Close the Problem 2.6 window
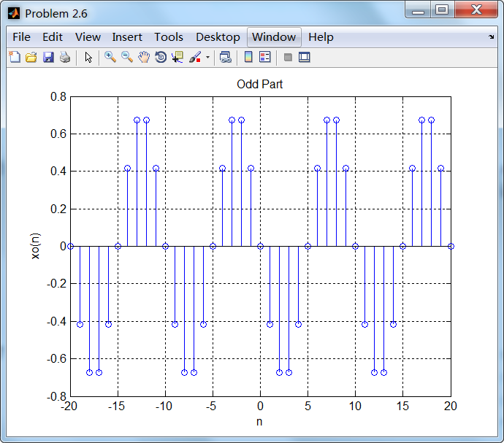 point(476,9)
